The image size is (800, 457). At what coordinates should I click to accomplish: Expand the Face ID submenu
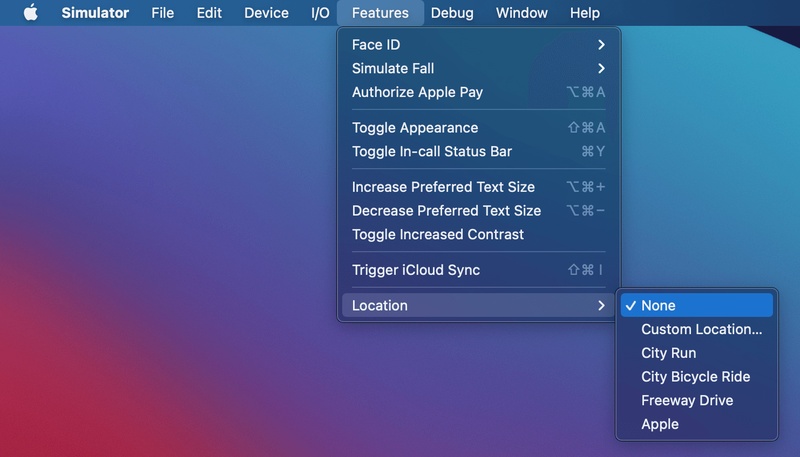[478, 45]
